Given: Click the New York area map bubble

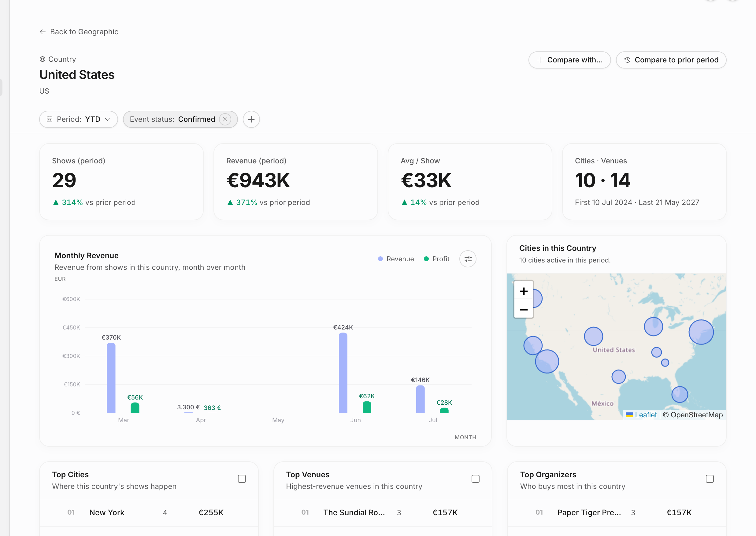Looking at the screenshot, I should (701, 332).
